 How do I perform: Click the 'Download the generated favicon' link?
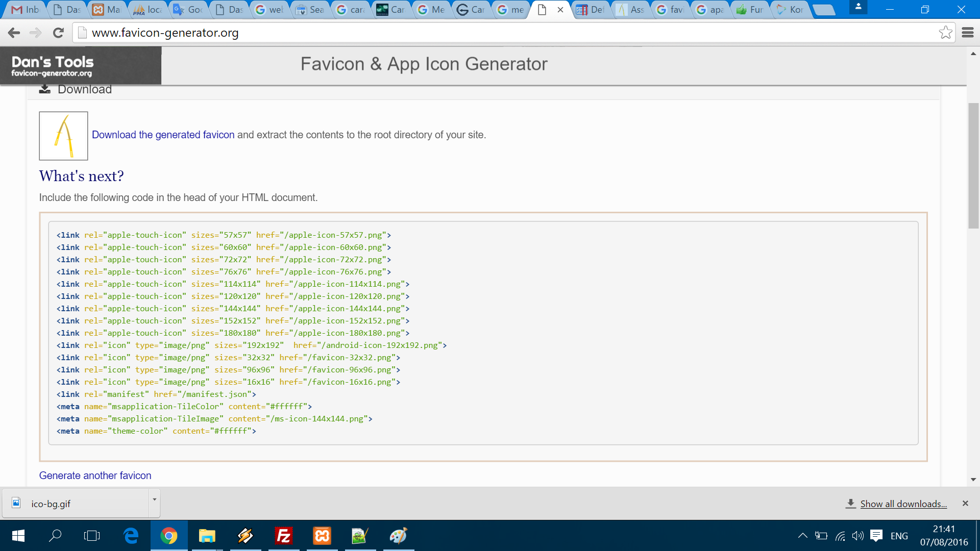point(162,135)
